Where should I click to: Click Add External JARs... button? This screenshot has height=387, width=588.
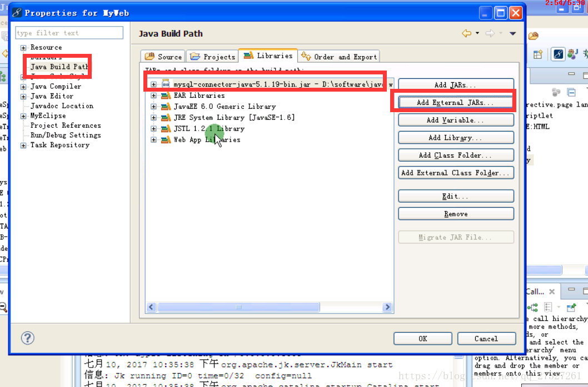click(456, 102)
